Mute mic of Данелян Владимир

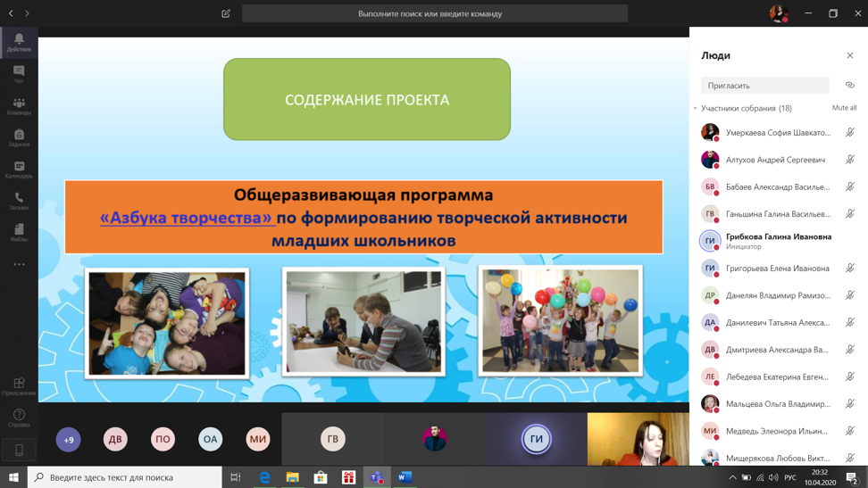click(850, 295)
